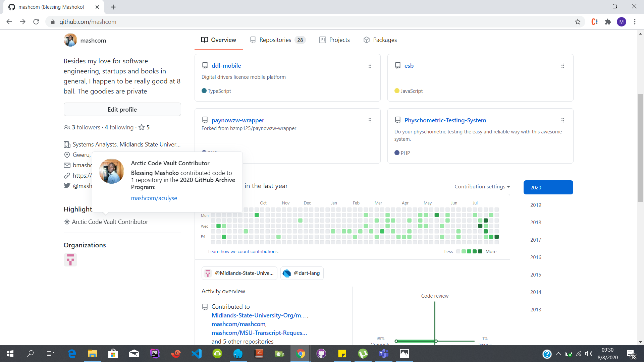Click the darkest green legend square
Image resolution: width=644 pixels, height=362 pixels.
(x=480, y=252)
